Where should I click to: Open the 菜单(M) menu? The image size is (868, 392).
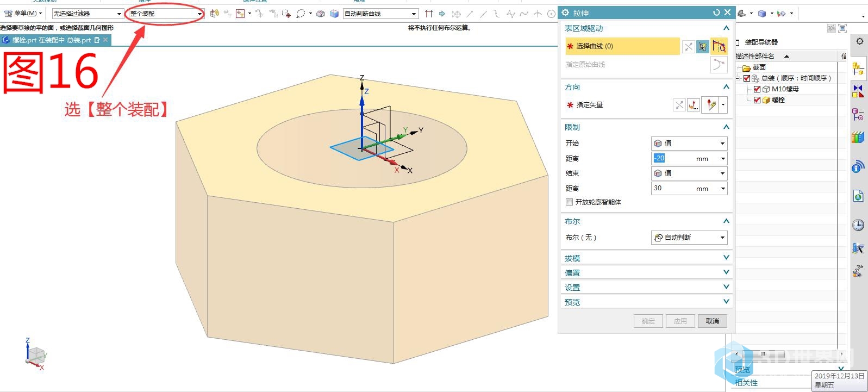pos(23,14)
